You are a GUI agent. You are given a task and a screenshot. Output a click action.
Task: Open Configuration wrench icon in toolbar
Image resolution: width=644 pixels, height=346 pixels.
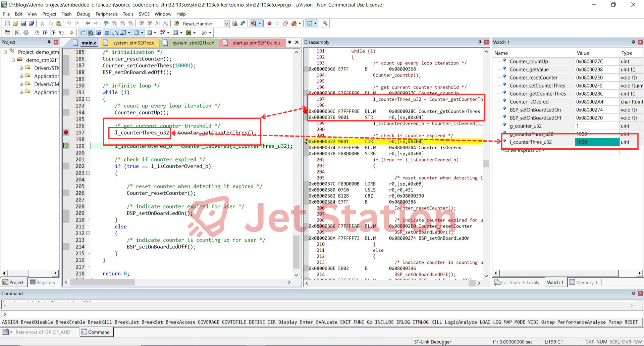click(x=325, y=23)
